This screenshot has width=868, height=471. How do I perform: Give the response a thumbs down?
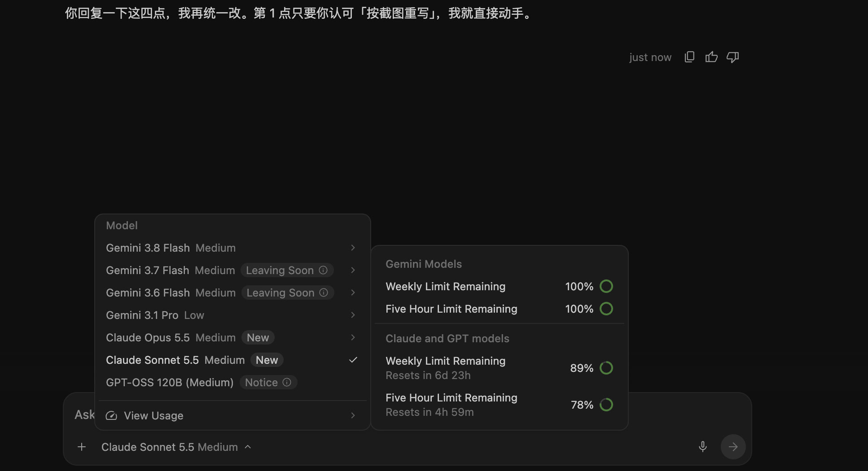(x=733, y=57)
